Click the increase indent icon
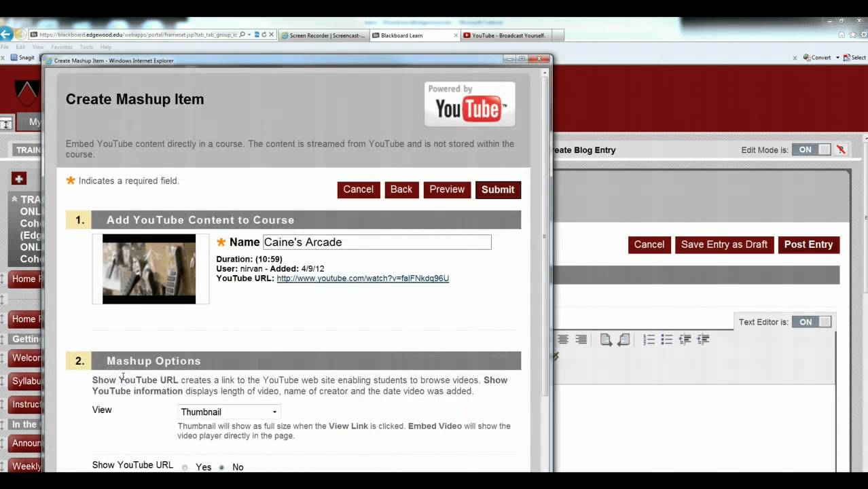The image size is (868, 489). tap(703, 339)
